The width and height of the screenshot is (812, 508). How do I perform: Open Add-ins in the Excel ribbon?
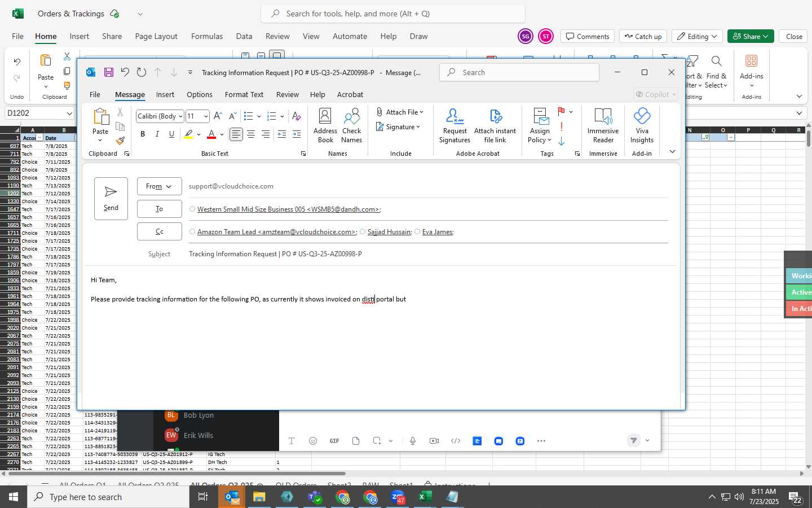point(751,71)
